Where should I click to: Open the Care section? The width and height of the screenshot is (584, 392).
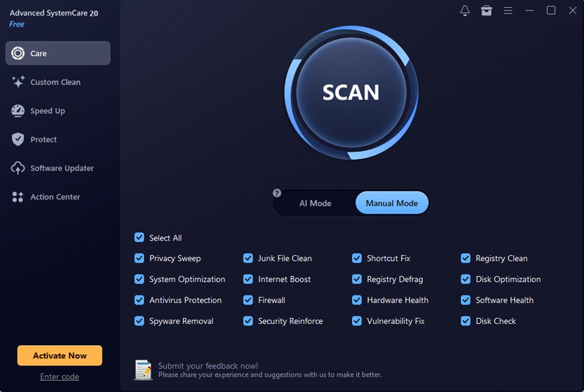click(58, 53)
